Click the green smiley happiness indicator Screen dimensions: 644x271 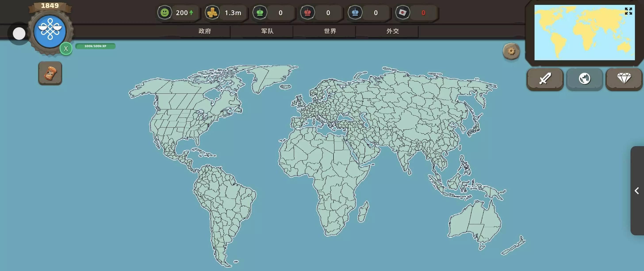click(x=165, y=13)
